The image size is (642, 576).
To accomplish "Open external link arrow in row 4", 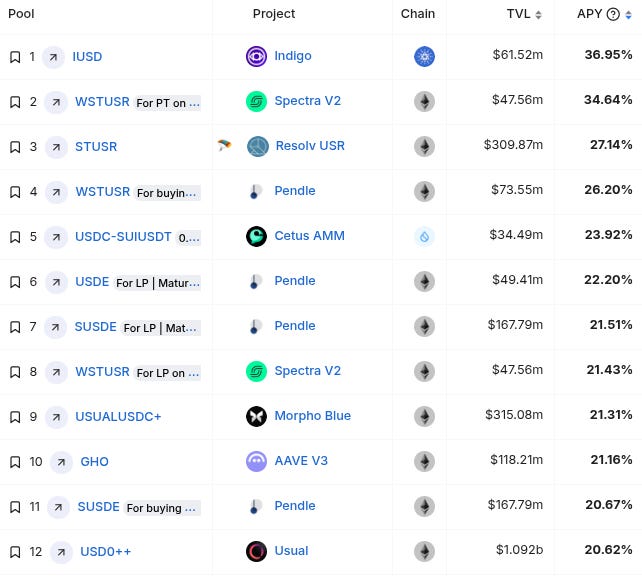I will point(56,192).
